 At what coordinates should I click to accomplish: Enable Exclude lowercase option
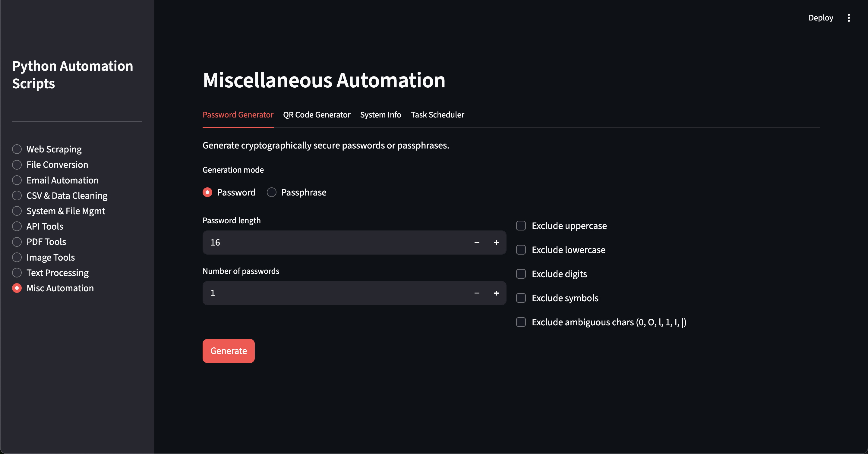click(x=521, y=249)
